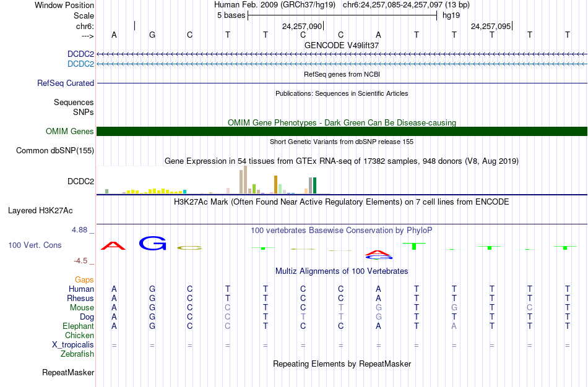
Task: Select the Human alignment row label
Action: coord(81,289)
